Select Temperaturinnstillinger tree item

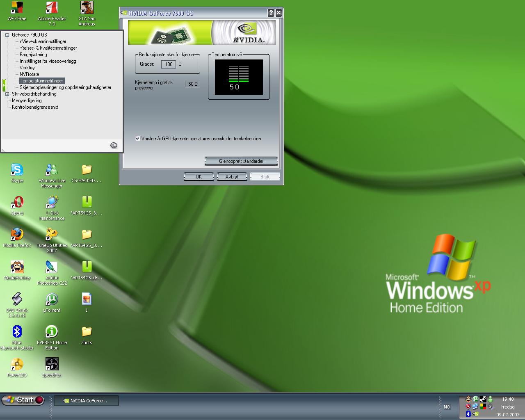click(41, 81)
